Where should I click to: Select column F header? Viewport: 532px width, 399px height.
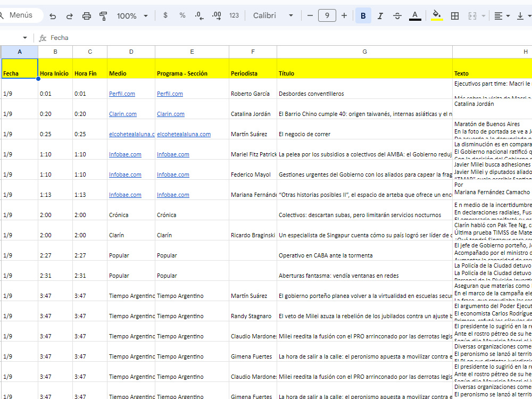253,52
